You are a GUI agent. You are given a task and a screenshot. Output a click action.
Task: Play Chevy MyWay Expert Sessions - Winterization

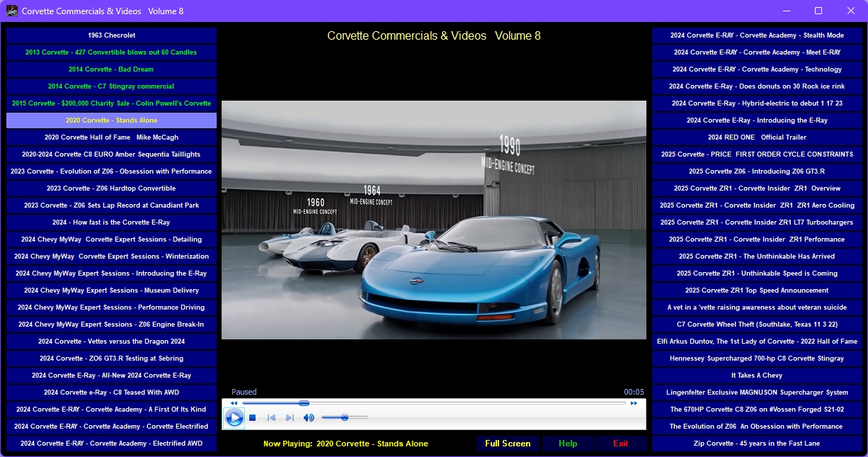tap(111, 256)
